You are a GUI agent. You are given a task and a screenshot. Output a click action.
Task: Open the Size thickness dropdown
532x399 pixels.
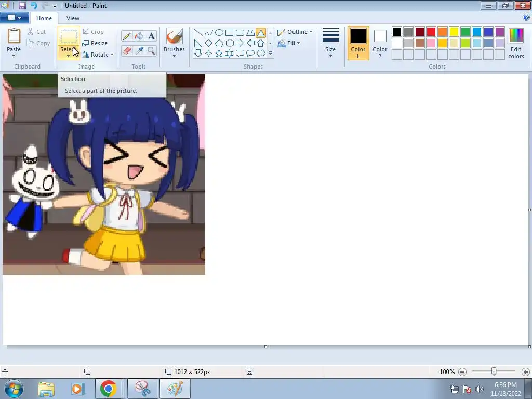coord(330,43)
